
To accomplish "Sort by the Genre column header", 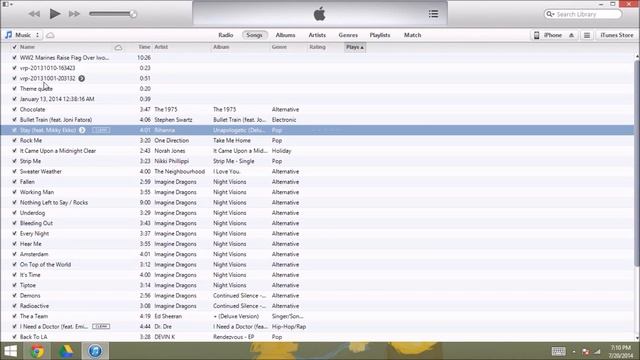I will [280, 47].
